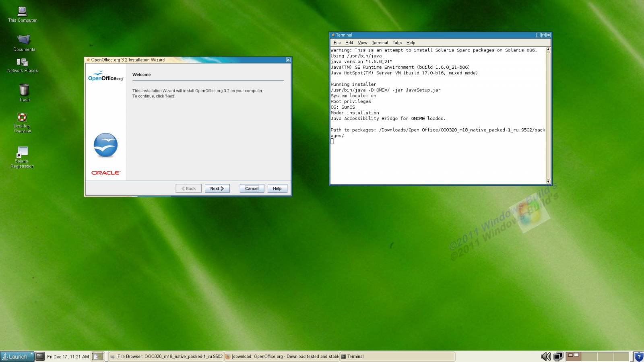
Task: Open the Terminal View menu
Action: [362, 43]
